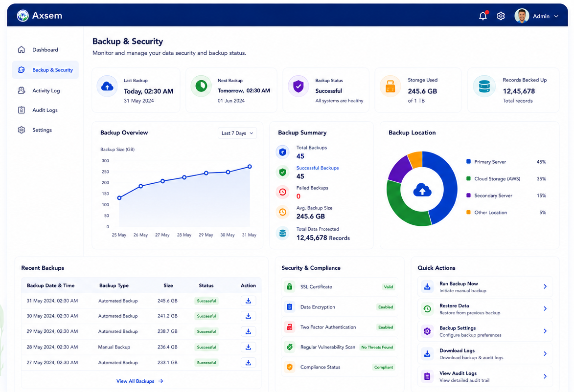Screen dimensions: 574x392
Task: Click the Backup Status shield icon
Action: (298, 87)
